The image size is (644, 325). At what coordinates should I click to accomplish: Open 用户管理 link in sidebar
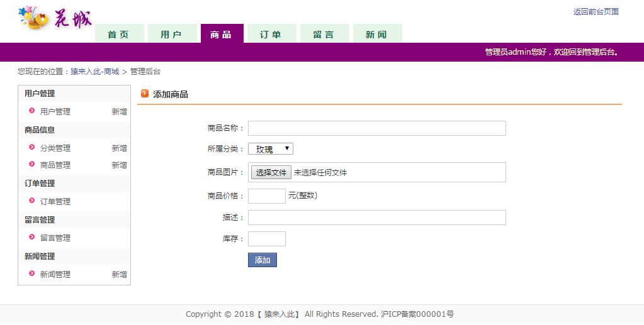(x=55, y=112)
